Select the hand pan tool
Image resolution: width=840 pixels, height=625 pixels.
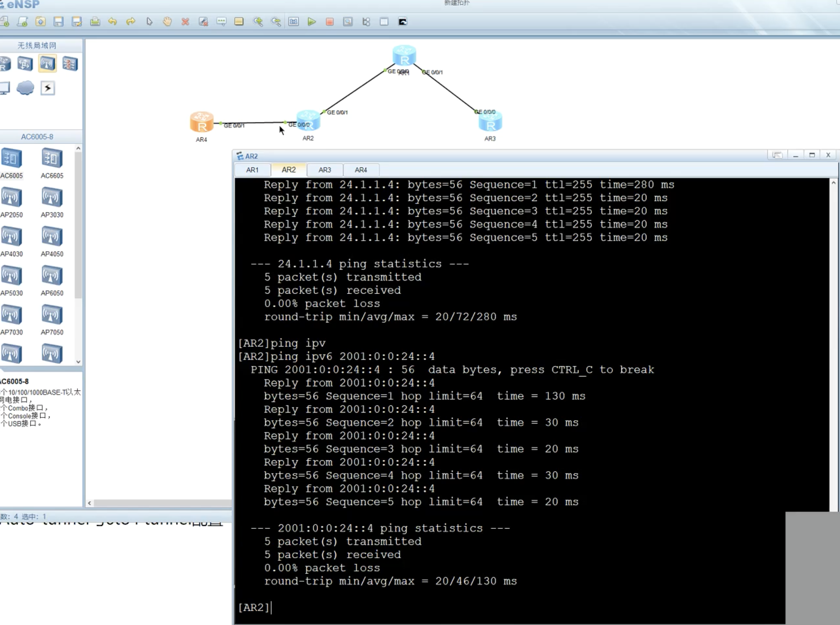[167, 22]
